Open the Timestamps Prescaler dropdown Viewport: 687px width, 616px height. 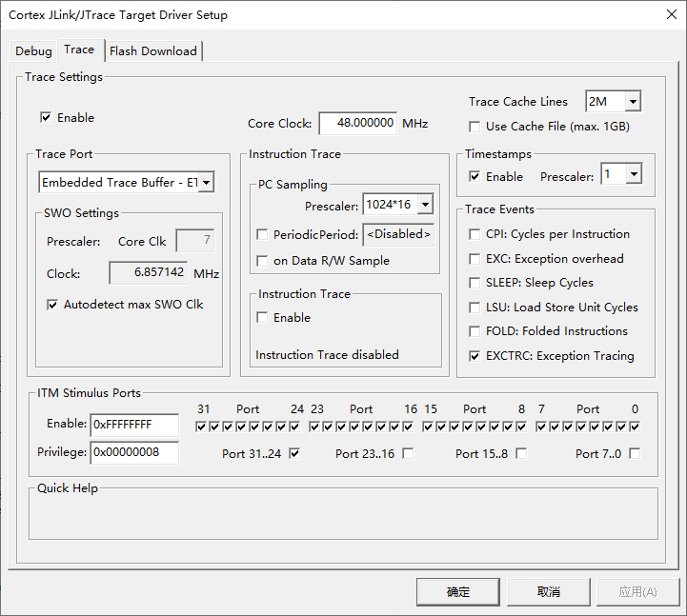tap(634, 174)
